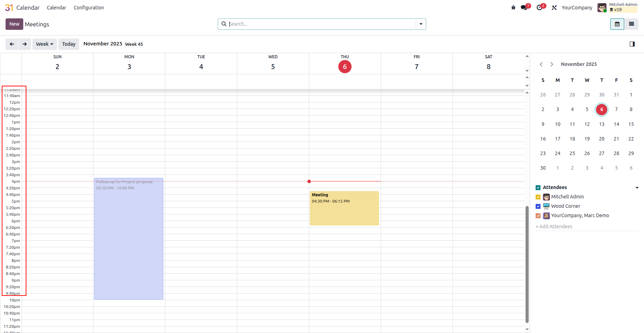
Task: Go to next week arrow
Action: (x=25, y=44)
